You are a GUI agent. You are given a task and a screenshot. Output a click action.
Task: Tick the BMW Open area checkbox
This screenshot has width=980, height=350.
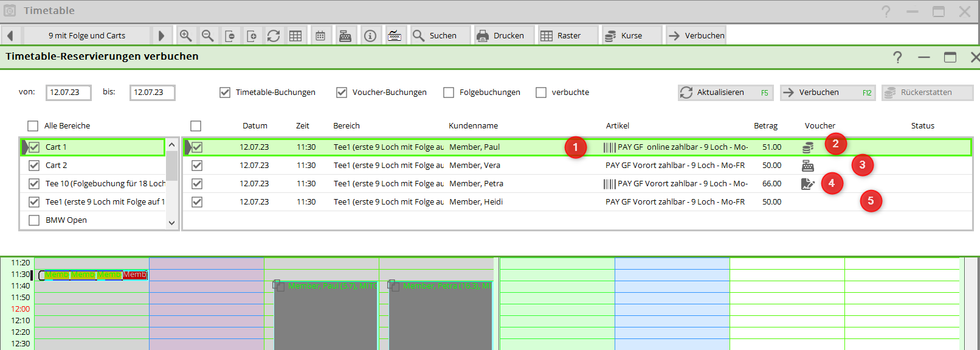pos(34,220)
